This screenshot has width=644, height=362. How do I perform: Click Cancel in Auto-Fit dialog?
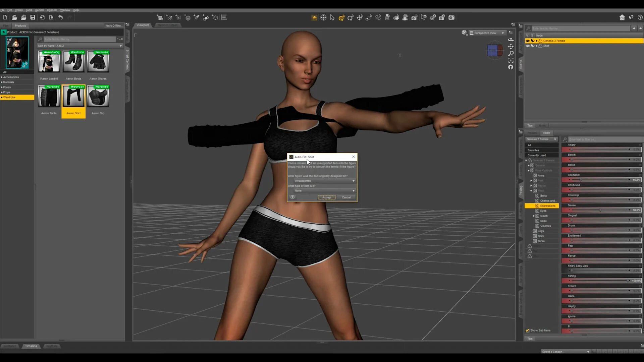[x=346, y=197]
